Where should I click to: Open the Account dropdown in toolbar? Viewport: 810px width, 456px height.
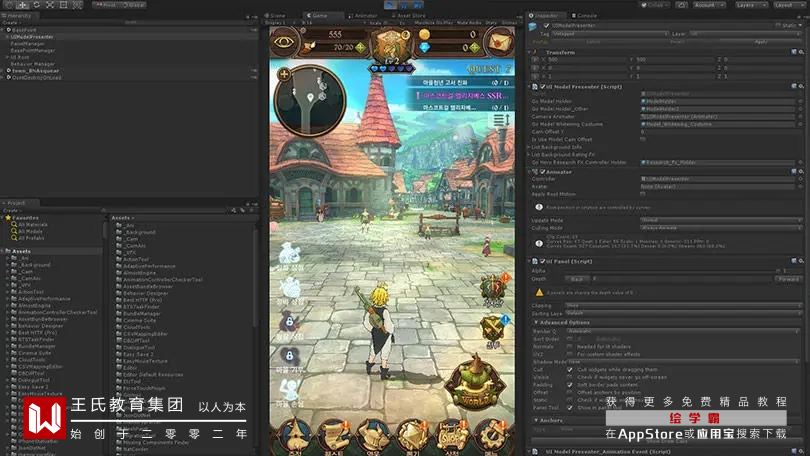[x=709, y=5]
